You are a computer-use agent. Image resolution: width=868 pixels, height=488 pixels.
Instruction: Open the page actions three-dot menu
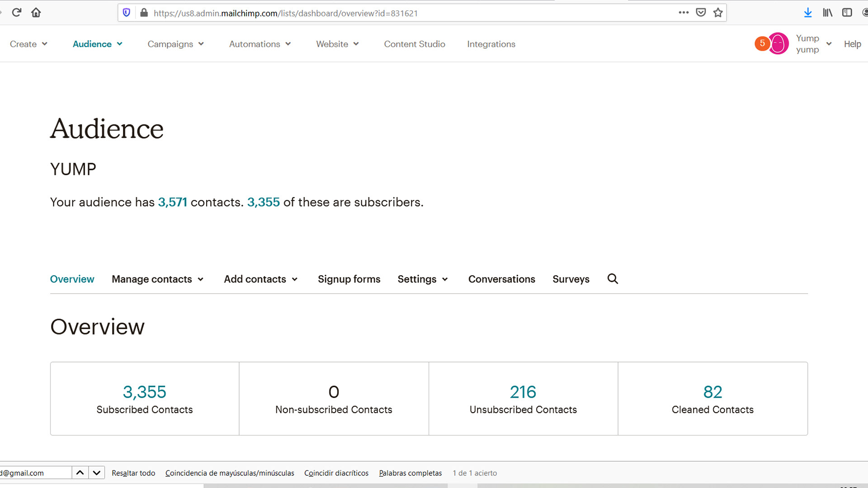pyautogui.click(x=684, y=13)
